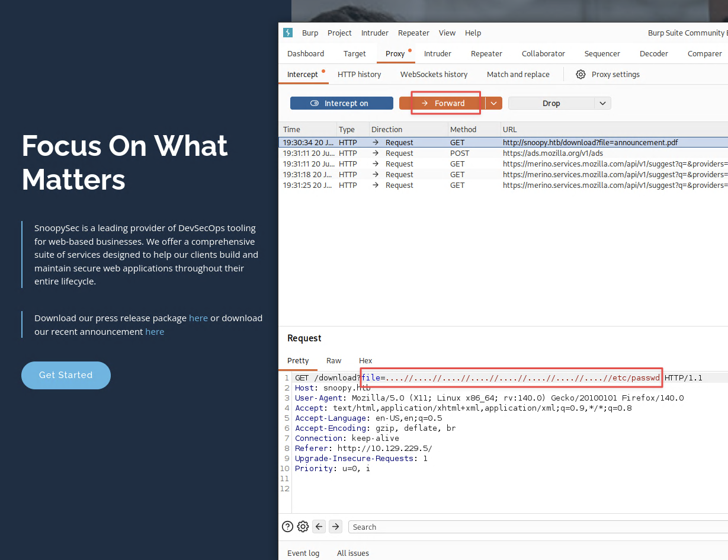728x560 pixels.
Task: Open the Burp menu
Action: [x=310, y=33]
